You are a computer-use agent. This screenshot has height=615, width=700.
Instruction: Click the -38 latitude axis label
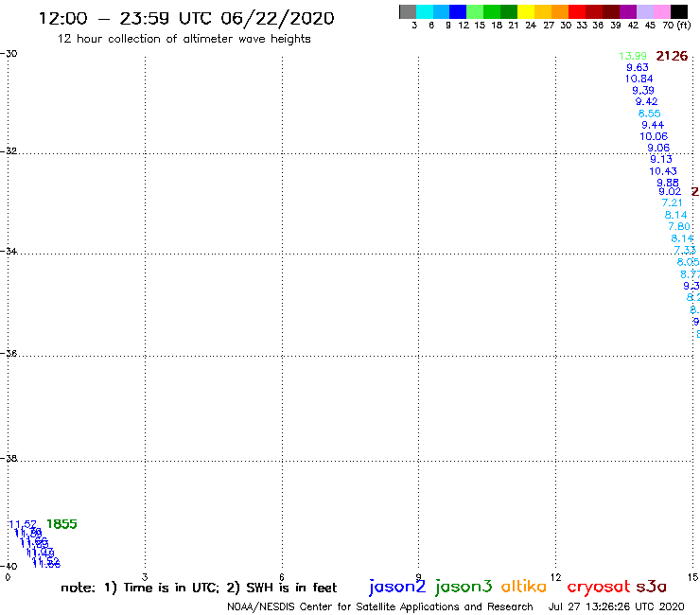(x=9, y=458)
